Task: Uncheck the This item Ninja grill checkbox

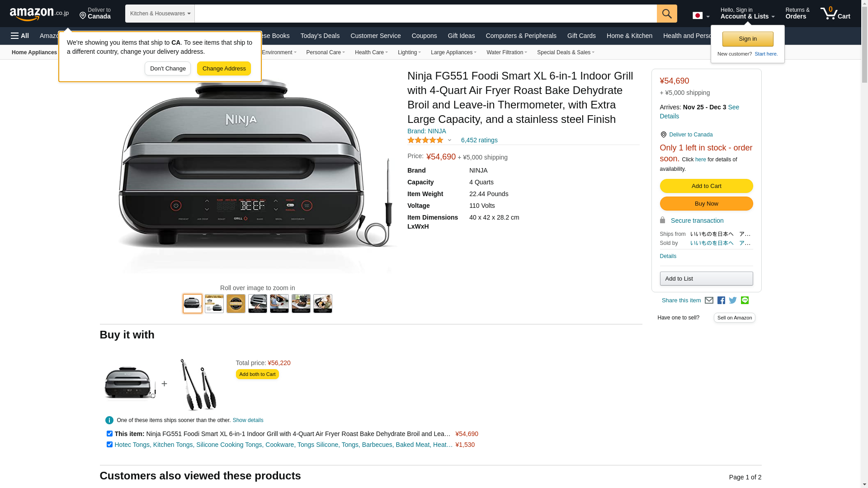Action: point(109,434)
